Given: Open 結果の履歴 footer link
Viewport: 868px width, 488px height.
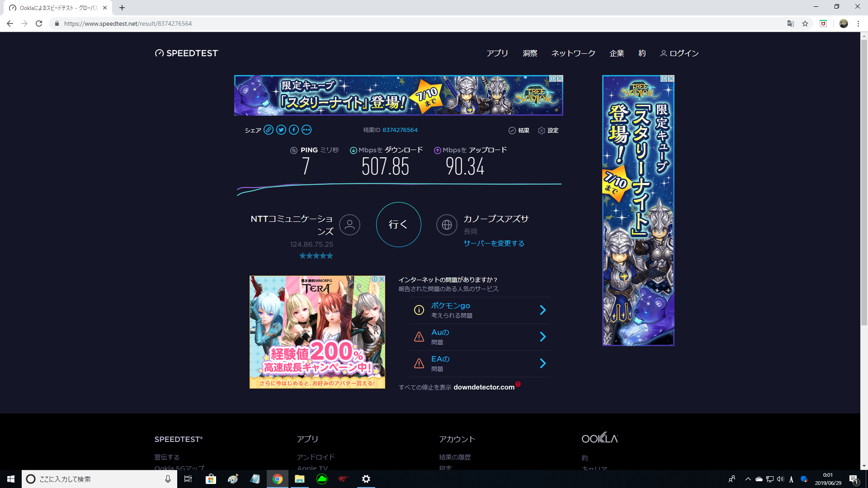Looking at the screenshot, I should [455, 457].
